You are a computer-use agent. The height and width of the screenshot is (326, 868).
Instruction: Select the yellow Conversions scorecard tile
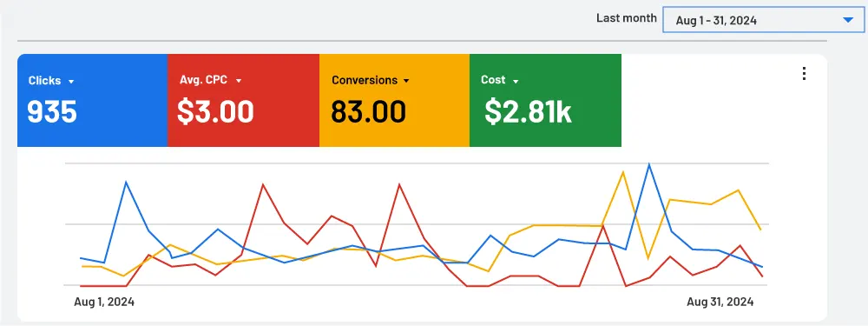point(394,100)
